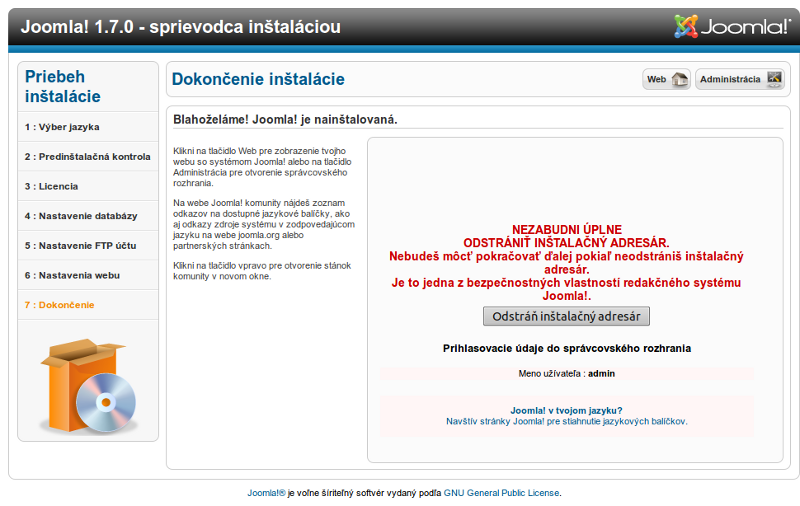This screenshot has height=506, width=800.
Task: Select step 1 : Výber jazyka
Action: point(88,127)
